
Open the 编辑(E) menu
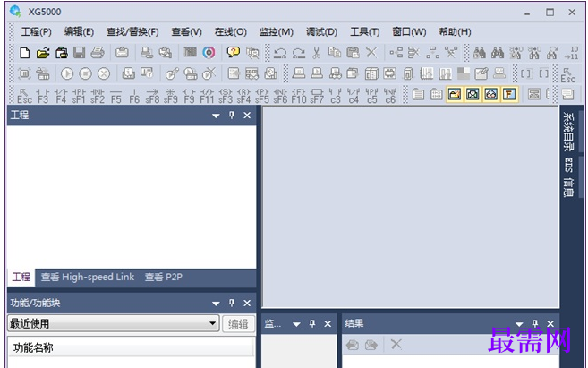(x=79, y=32)
